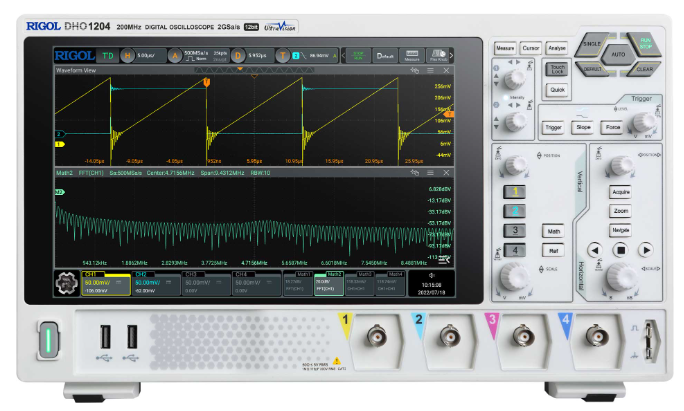This screenshot has width=684, height=411.
Task: Tap the green Stop/Run toolbar icon
Action: (358, 56)
